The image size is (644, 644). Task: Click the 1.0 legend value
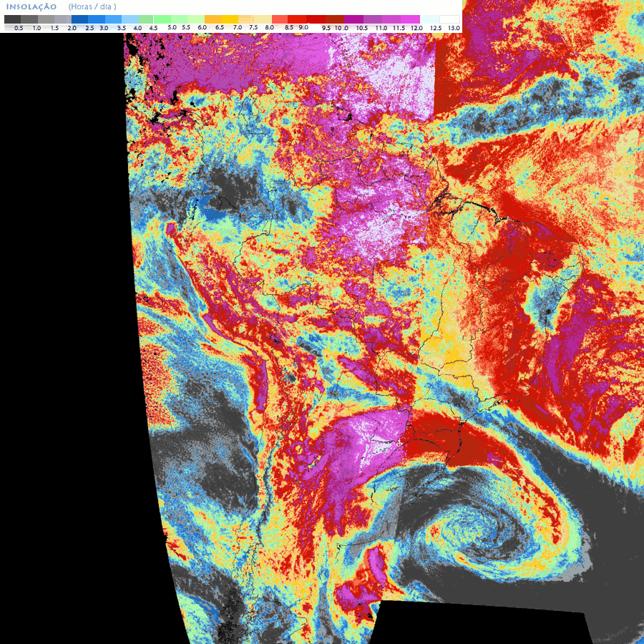click(x=36, y=28)
